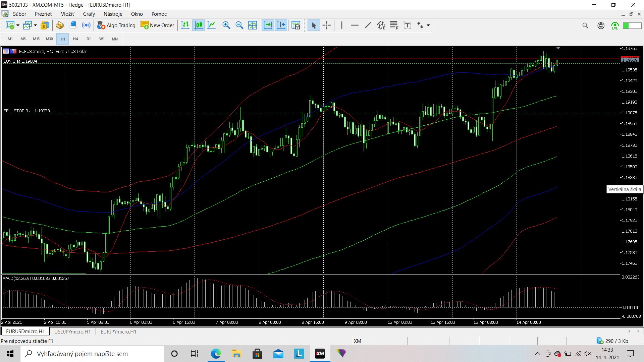This screenshot has height=362, width=644.
Task: Toggle the line chart display mode
Action: pos(212,25)
